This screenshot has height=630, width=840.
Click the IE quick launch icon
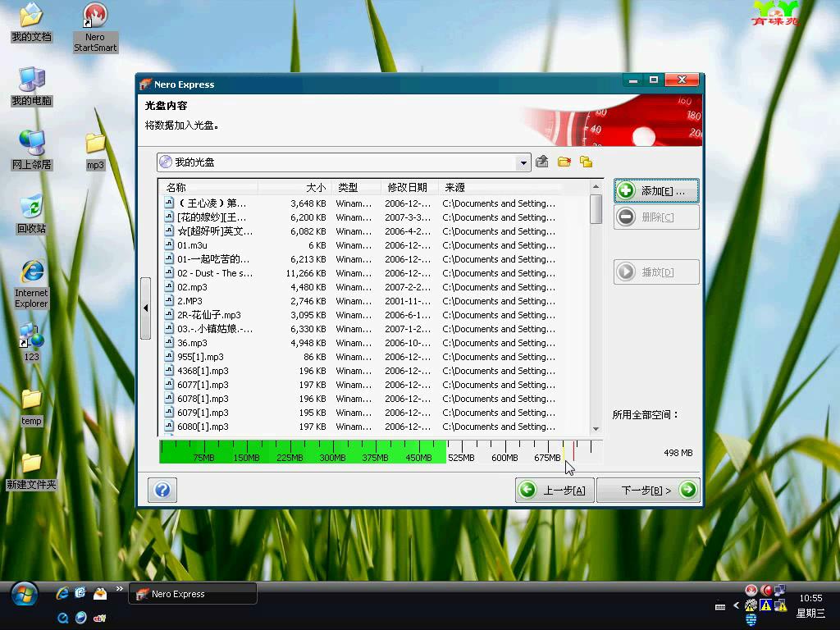click(62, 593)
